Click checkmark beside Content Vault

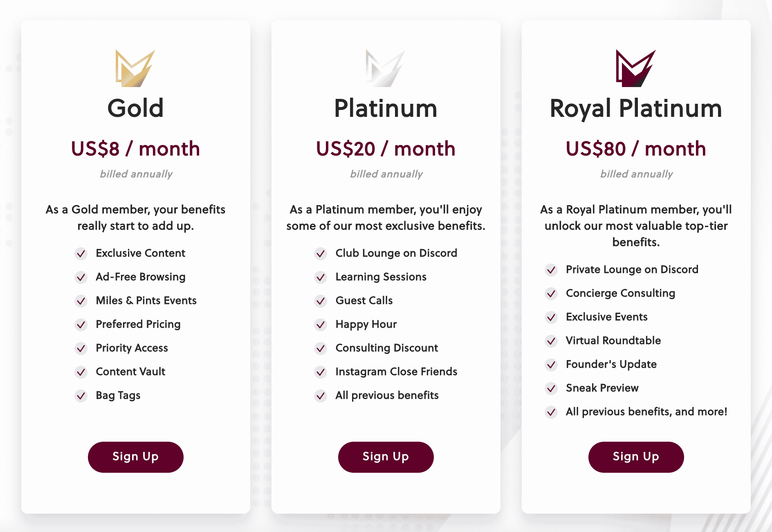click(x=81, y=372)
